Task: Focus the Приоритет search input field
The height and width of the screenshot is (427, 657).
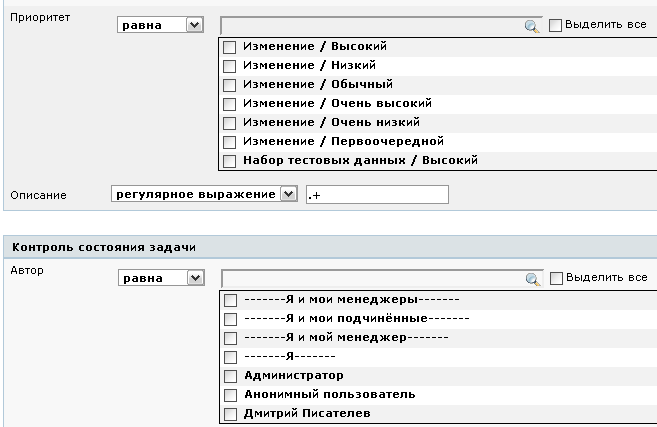Action: pyautogui.click(x=371, y=25)
